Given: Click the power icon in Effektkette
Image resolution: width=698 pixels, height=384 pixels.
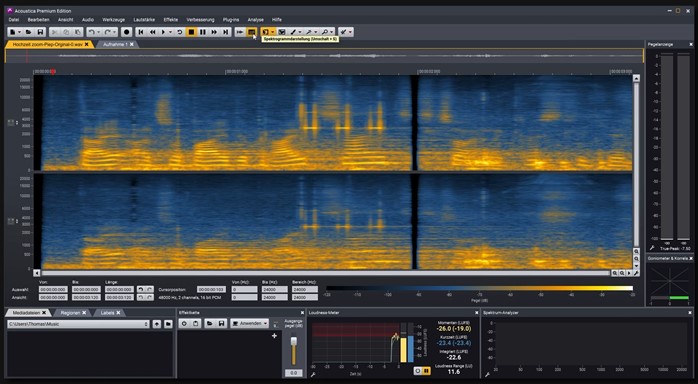Looking at the screenshot, I should (184, 323).
